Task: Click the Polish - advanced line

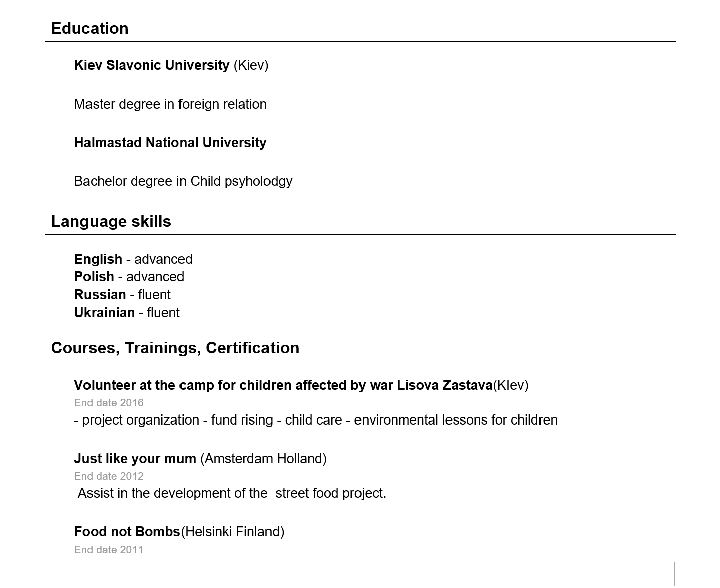Action: (129, 277)
